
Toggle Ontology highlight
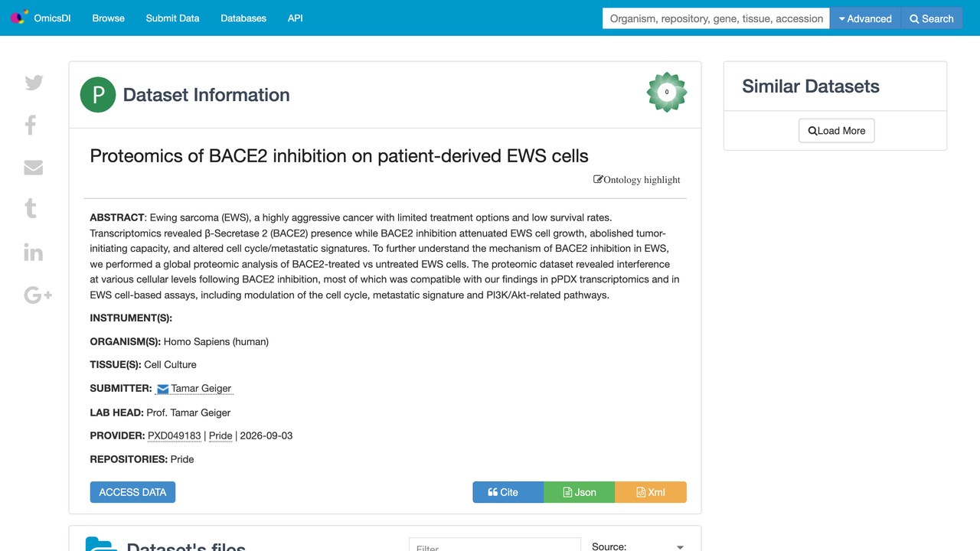pos(637,180)
